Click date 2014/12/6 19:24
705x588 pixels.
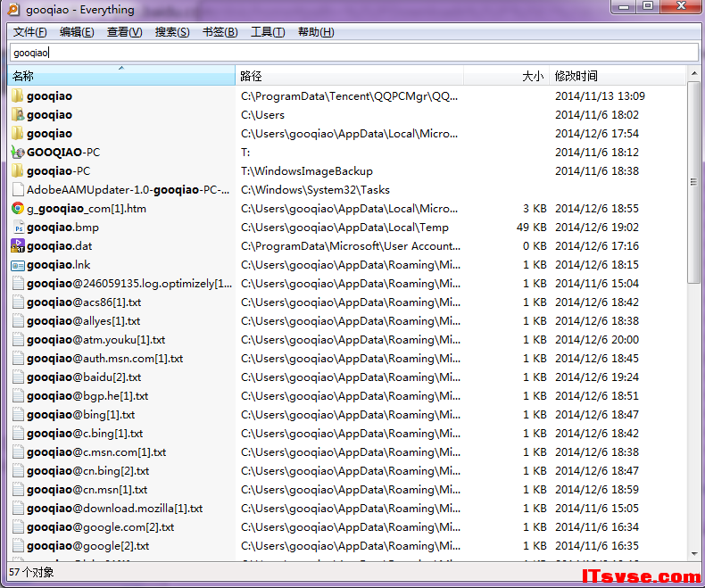597,377
